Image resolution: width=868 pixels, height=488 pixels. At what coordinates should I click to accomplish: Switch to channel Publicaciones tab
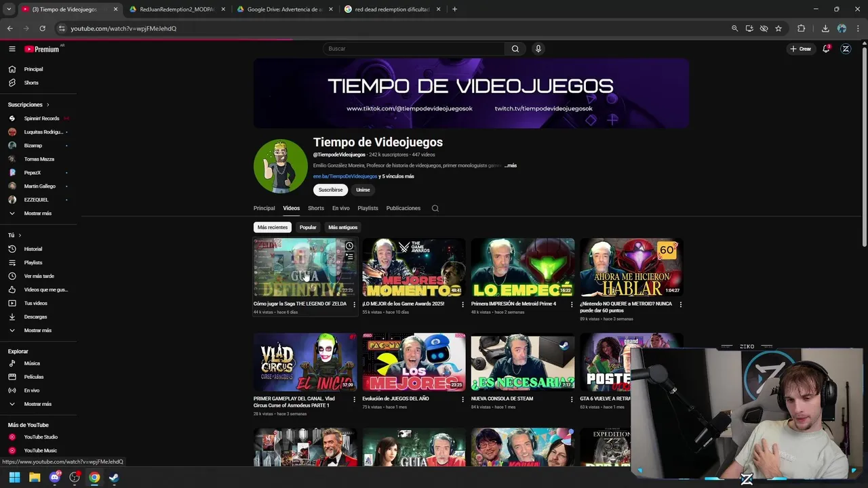pos(403,208)
